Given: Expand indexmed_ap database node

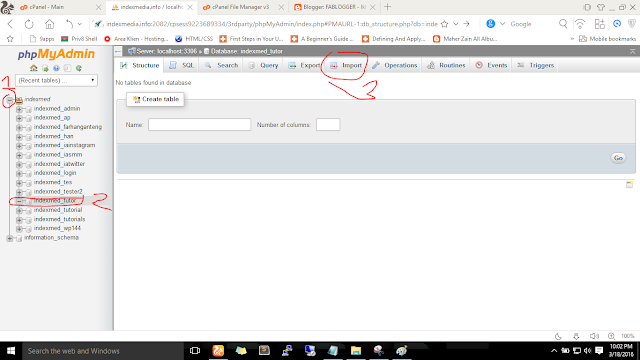Looking at the screenshot, I should [x=19, y=118].
